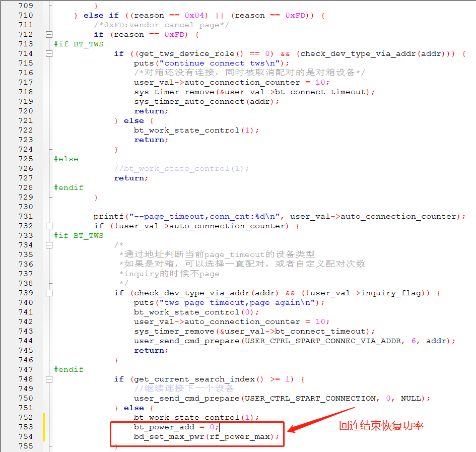
Task: Collapse the fold marker at line 714
Action: click(49, 53)
